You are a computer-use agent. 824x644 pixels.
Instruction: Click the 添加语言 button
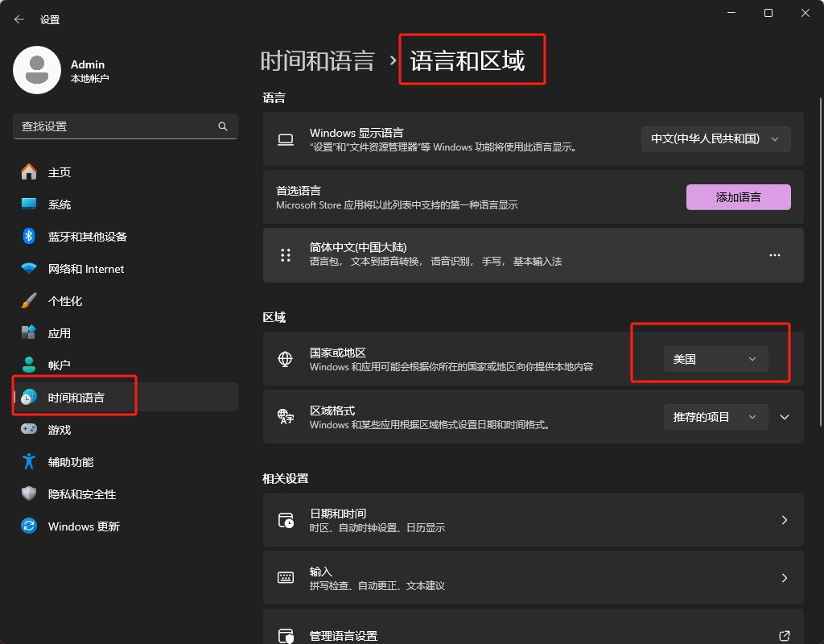click(738, 197)
